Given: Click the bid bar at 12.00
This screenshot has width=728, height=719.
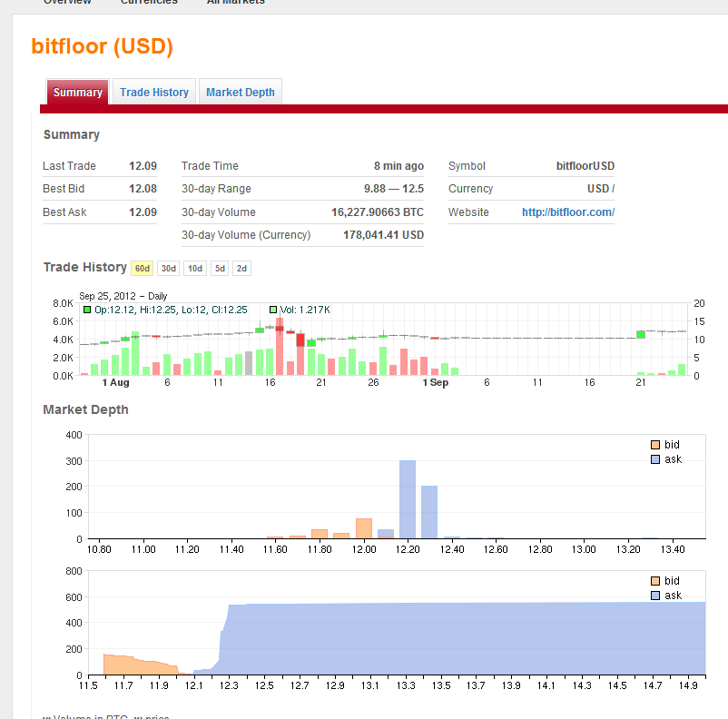Looking at the screenshot, I should [x=364, y=528].
